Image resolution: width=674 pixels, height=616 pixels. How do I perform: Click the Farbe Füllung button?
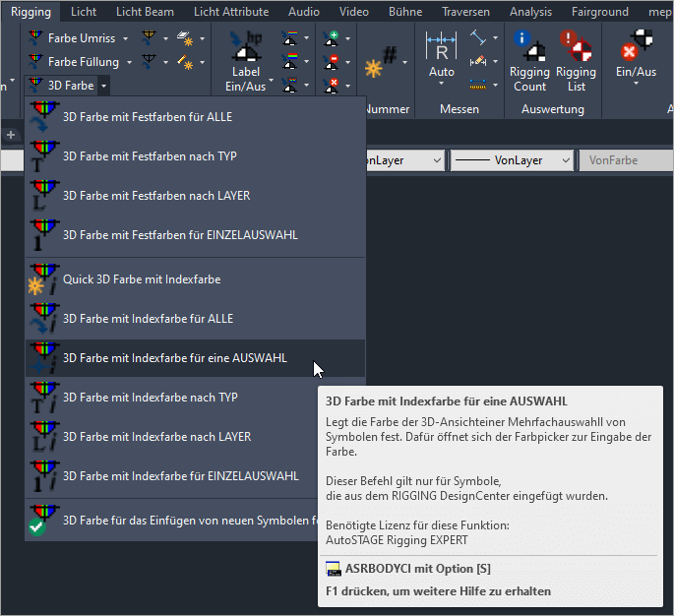pos(74,62)
